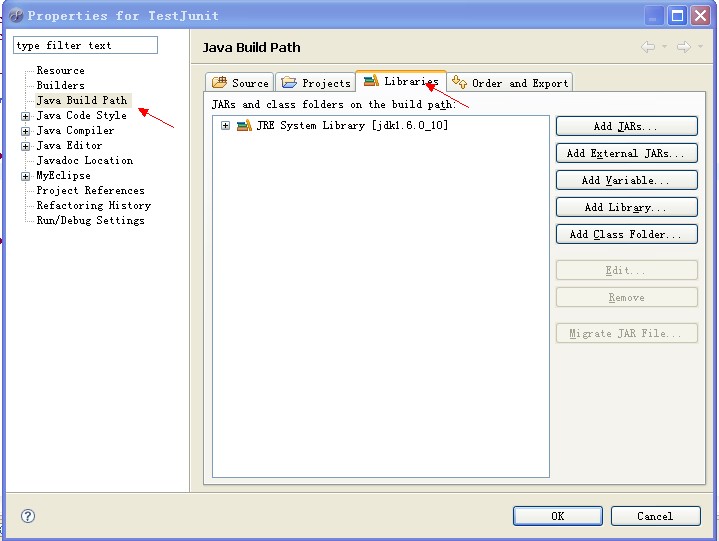Close the Properties for TestJunit window
Image resolution: width=719 pixels, height=541 pixels.
pyautogui.click(x=701, y=16)
